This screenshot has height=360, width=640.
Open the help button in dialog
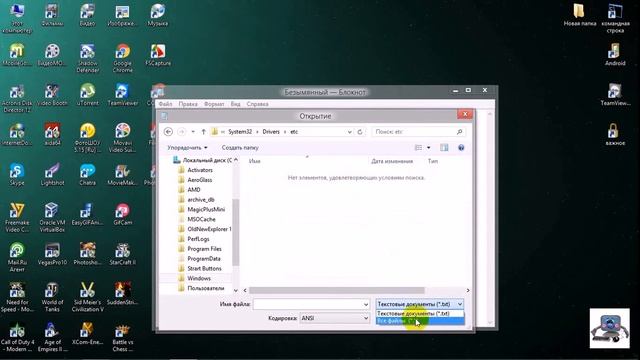point(461,148)
